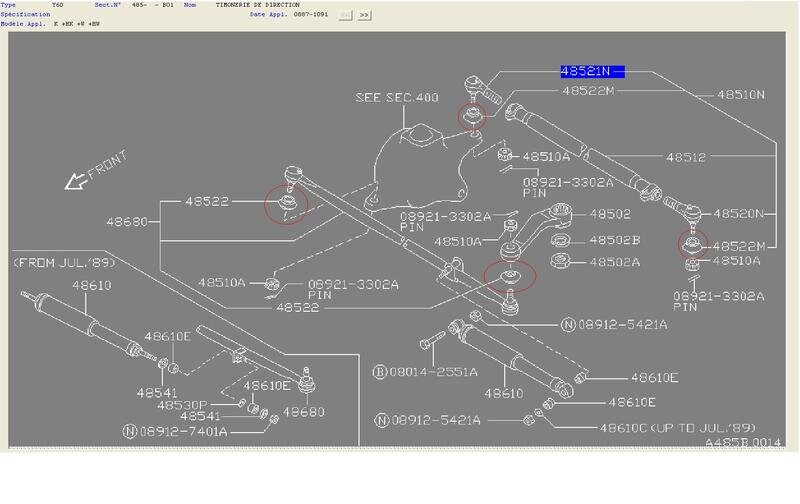Select the highlighted part number 48521N

point(591,72)
